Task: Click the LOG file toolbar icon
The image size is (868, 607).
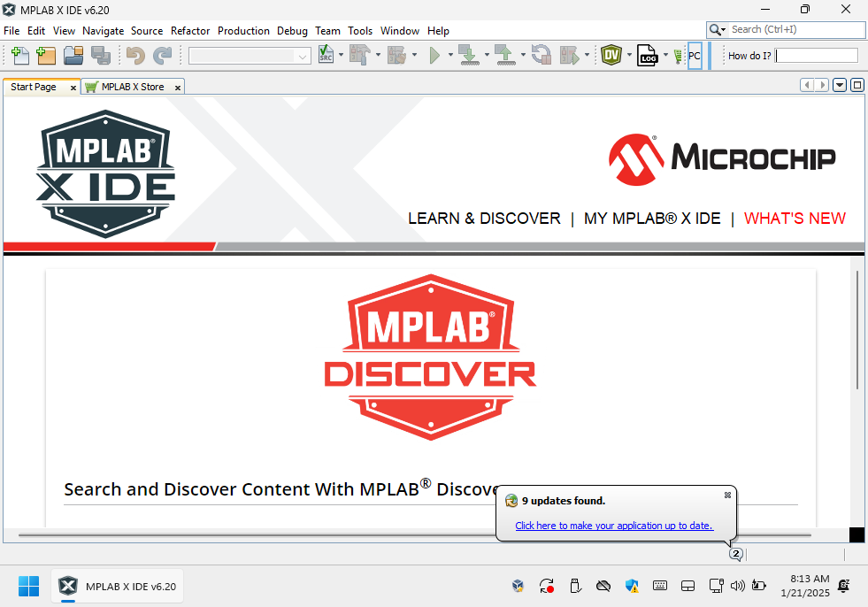Action: coord(647,55)
